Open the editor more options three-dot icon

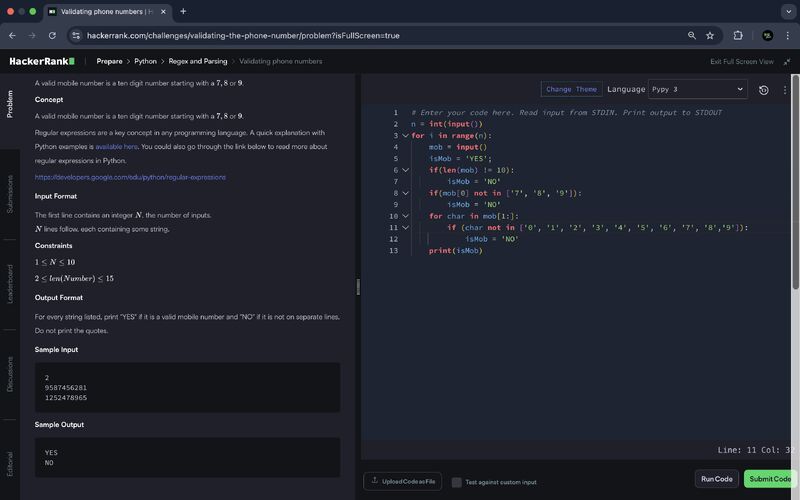tap(785, 90)
